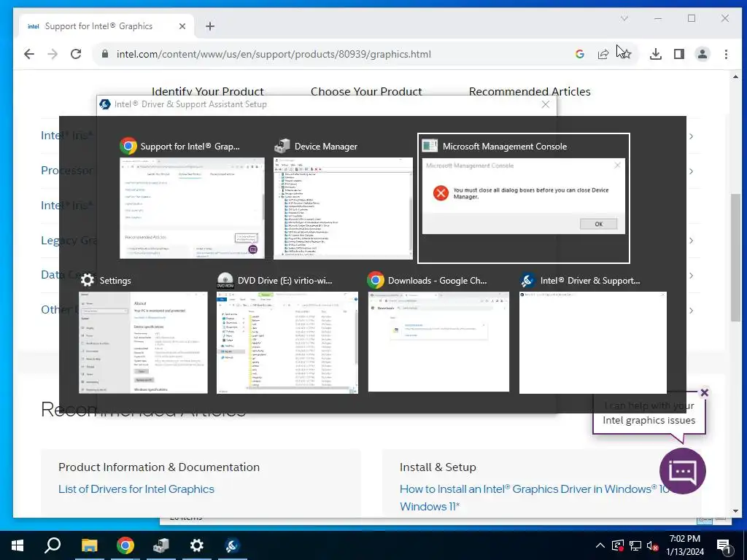Toggle the Chrome side panel
Viewport: 747px width, 560px height.
pos(679,54)
